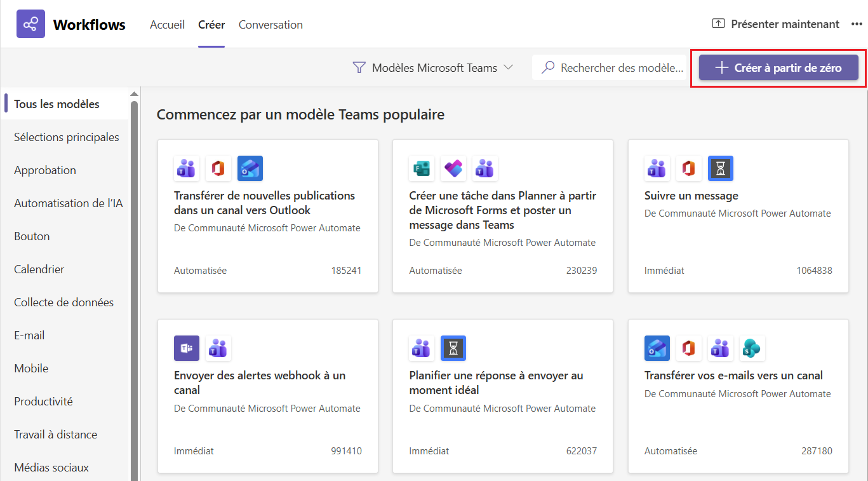Click Outlook icon on Transférer de nouvelles publications card

(x=250, y=169)
